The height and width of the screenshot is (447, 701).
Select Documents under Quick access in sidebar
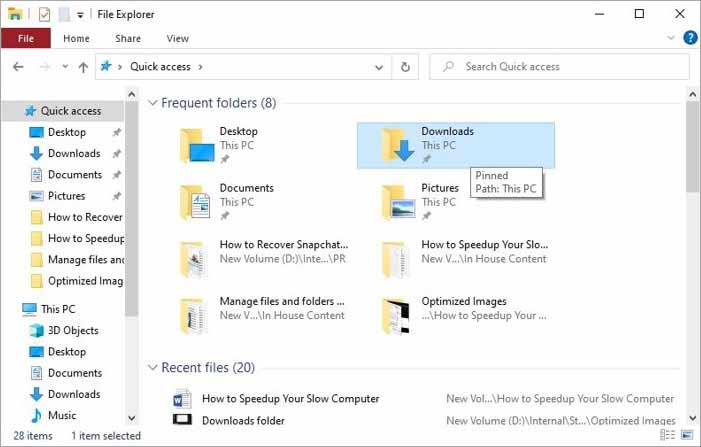pos(75,175)
